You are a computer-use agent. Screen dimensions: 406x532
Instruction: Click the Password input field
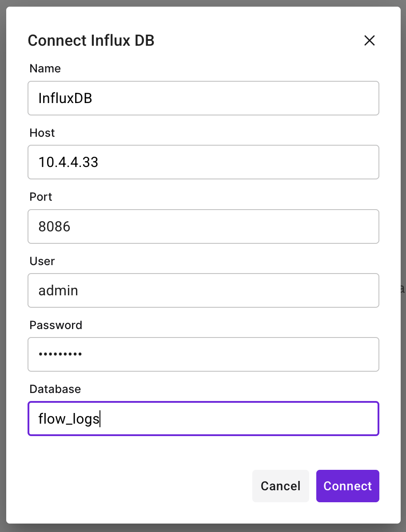(x=203, y=354)
